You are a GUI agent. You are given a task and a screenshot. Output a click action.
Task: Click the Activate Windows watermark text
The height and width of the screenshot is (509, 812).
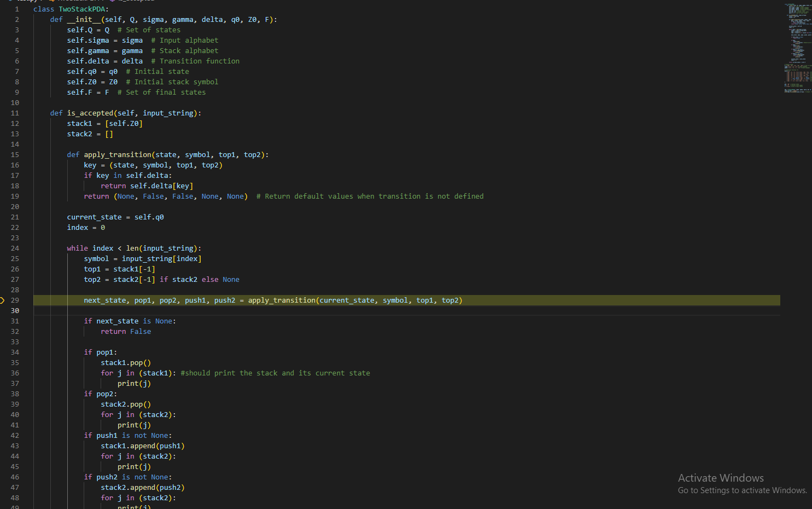[x=721, y=478]
